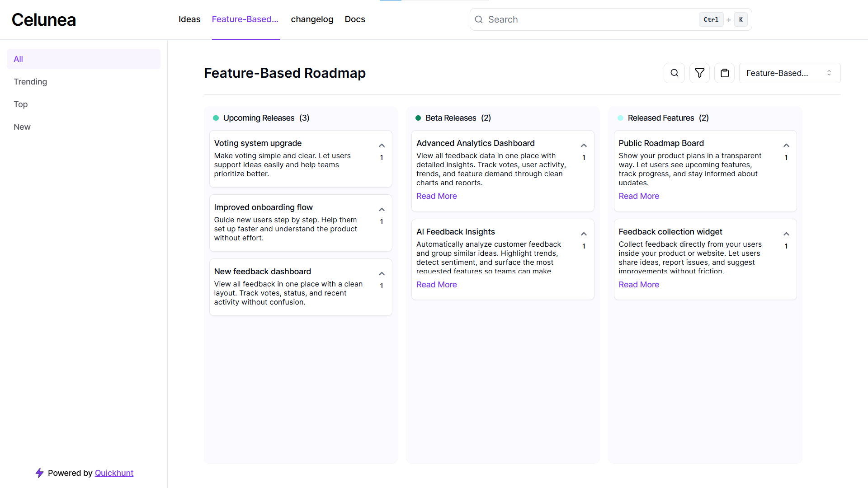The width and height of the screenshot is (868, 488).
Task: Read More on Feedback collection widget
Action: pyautogui.click(x=639, y=284)
